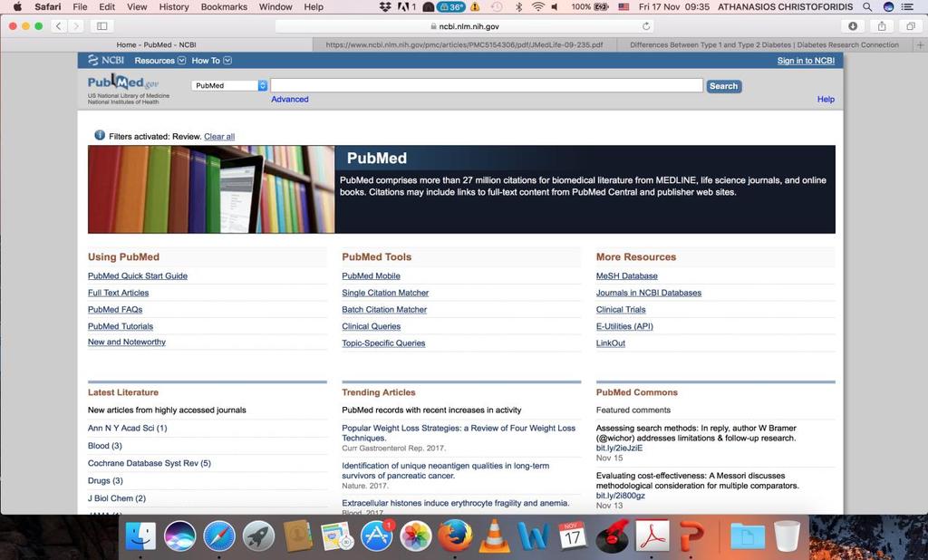Click Sign in to NCBI
The height and width of the screenshot is (560, 928).
pyautogui.click(x=806, y=61)
